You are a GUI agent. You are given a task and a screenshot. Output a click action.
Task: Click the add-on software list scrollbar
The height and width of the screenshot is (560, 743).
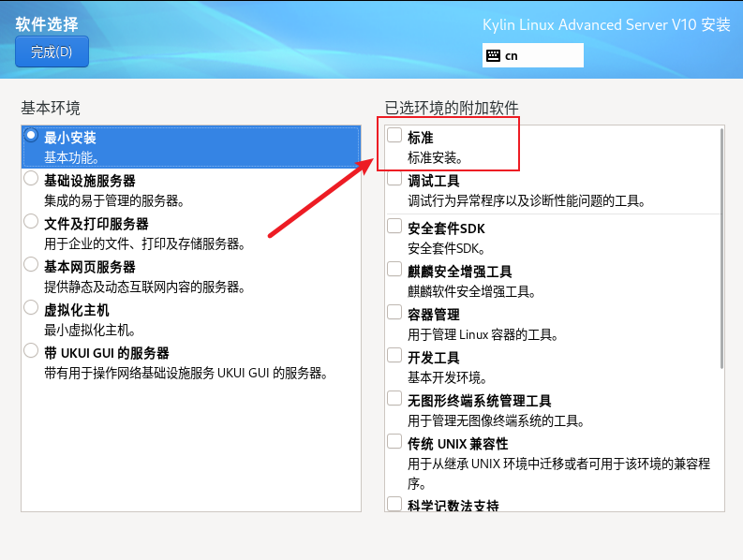coord(721,248)
